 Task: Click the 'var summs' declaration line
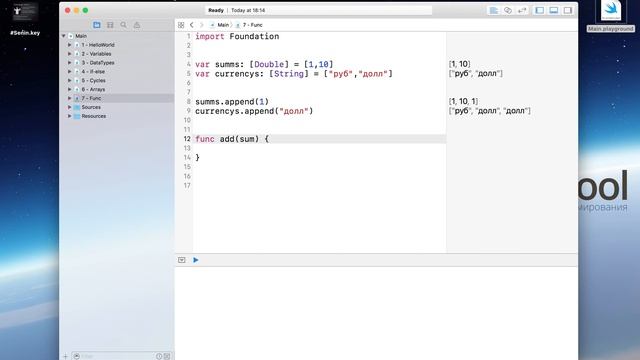click(264, 64)
